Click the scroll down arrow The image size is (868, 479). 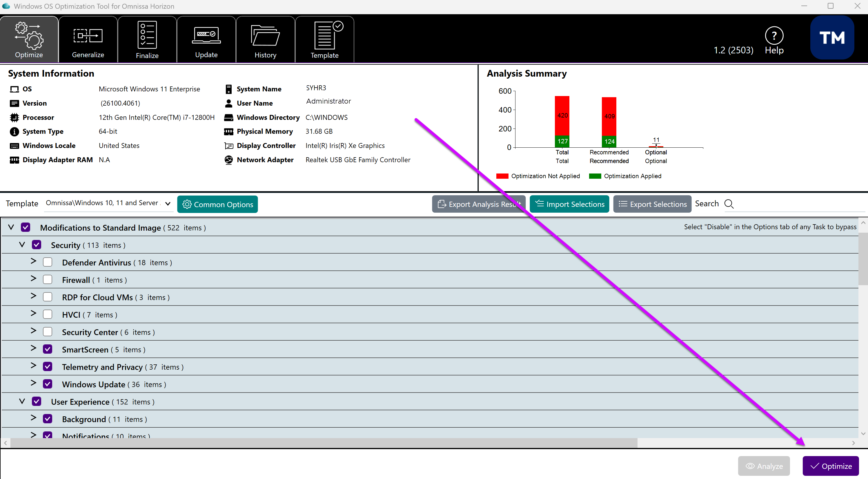pos(863,433)
